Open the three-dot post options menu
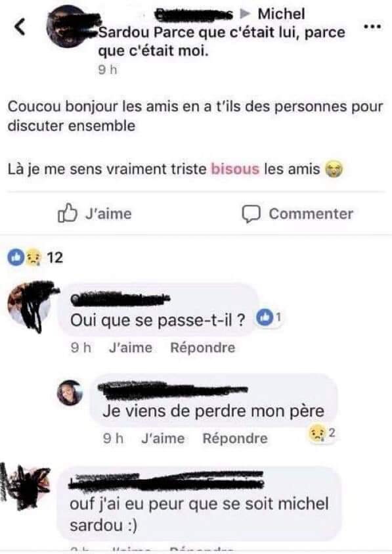Screen dimensions: 392x554 click(x=372, y=26)
